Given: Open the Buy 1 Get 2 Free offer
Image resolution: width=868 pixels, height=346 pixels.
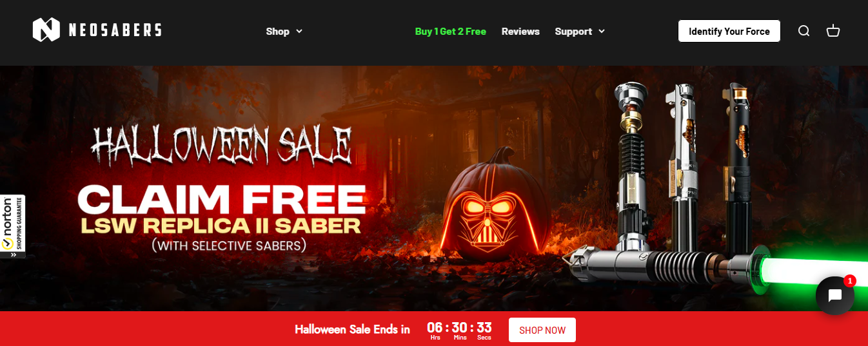Looking at the screenshot, I should tap(451, 31).
